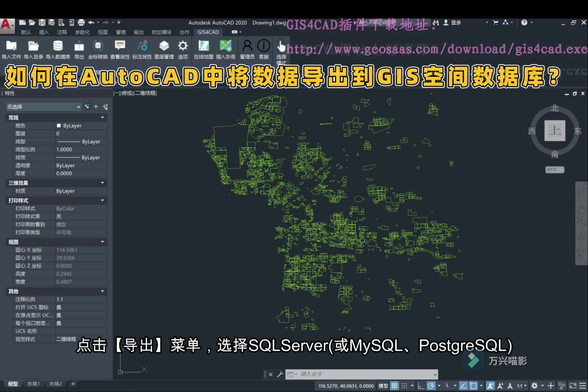Viewport: 588px width, 392px height.
Task: Open customize quick access toolbar dropdown
Action: pos(119,22)
